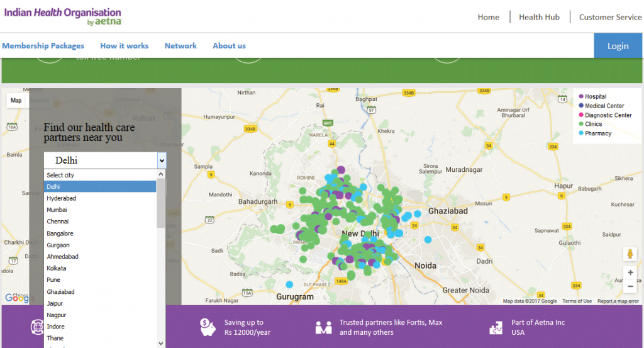
Task: Click the Noida label on the map
Action: click(425, 266)
